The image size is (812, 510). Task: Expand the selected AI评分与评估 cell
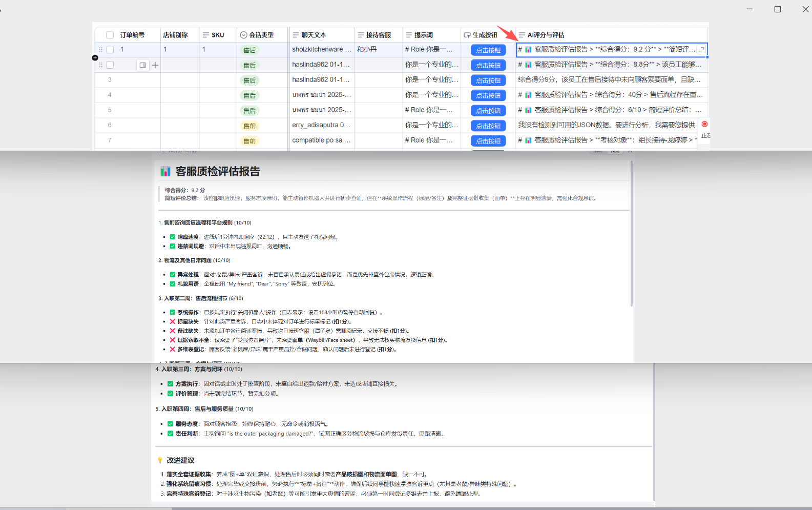click(x=701, y=50)
